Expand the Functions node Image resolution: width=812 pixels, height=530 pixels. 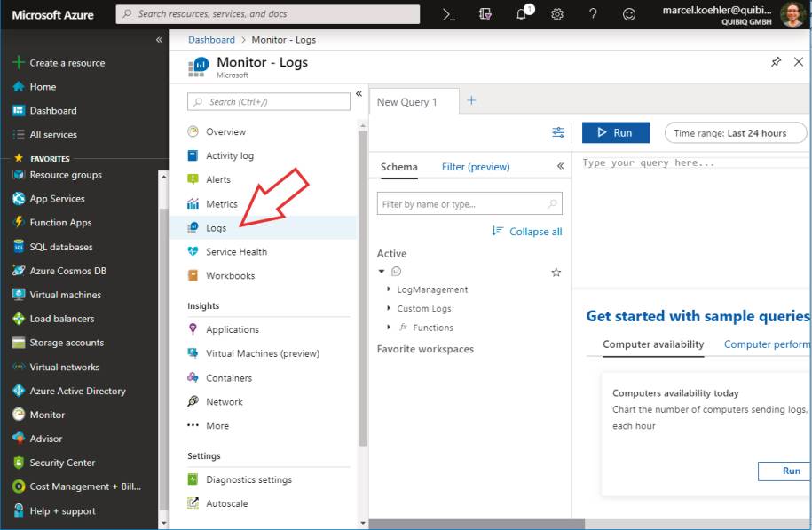[x=389, y=327]
